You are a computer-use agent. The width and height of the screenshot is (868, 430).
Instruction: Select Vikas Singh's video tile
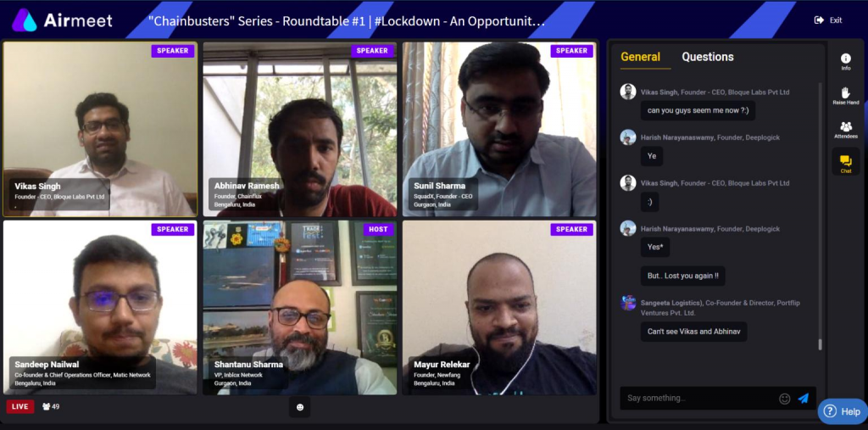(x=100, y=129)
